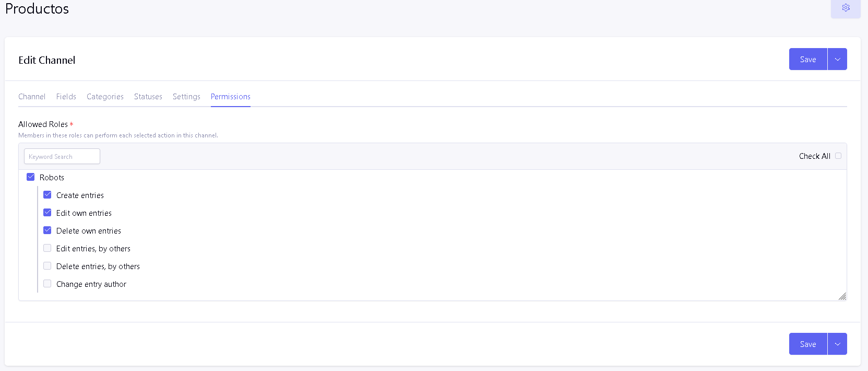Click the top Save button
The image size is (868, 371).
click(x=808, y=59)
